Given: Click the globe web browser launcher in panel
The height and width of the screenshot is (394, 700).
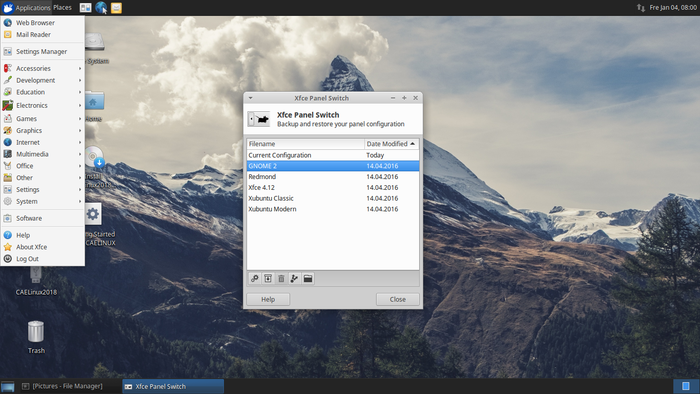Looking at the screenshot, I should coord(101,8).
